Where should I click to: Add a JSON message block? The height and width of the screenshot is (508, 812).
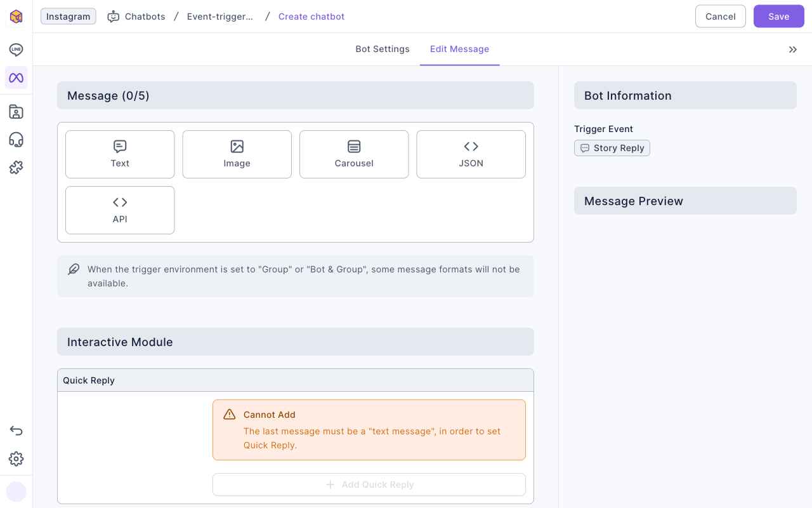click(471, 154)
